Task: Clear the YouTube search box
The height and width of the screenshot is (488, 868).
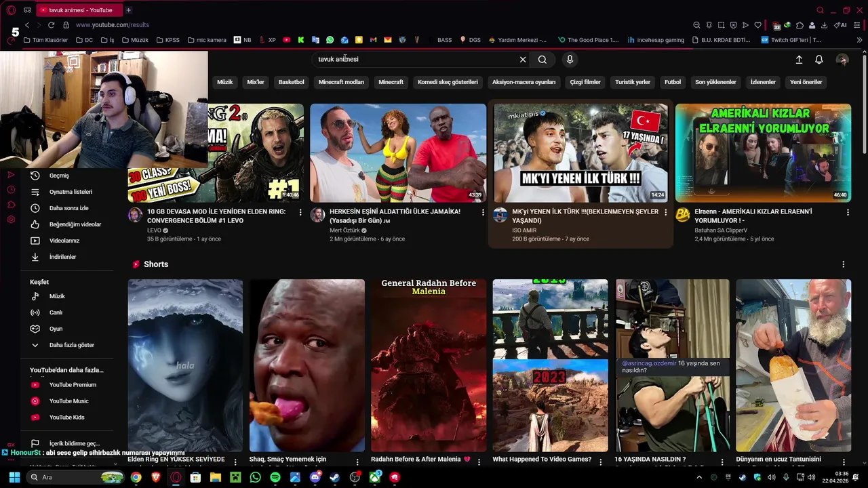Action: coord(523,60)
